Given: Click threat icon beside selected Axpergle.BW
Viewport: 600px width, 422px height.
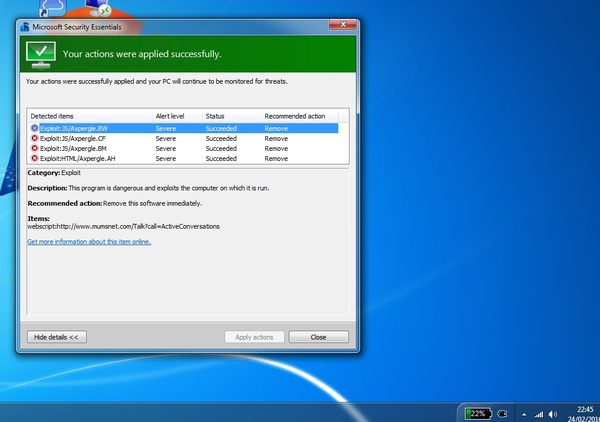Looking at the screenshot, I should pos(34,128).
